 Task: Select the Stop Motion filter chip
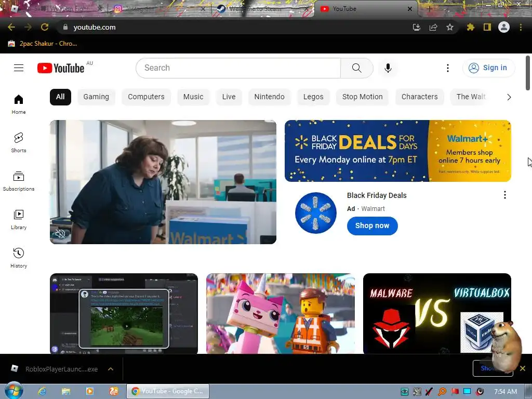pos(362,97)
